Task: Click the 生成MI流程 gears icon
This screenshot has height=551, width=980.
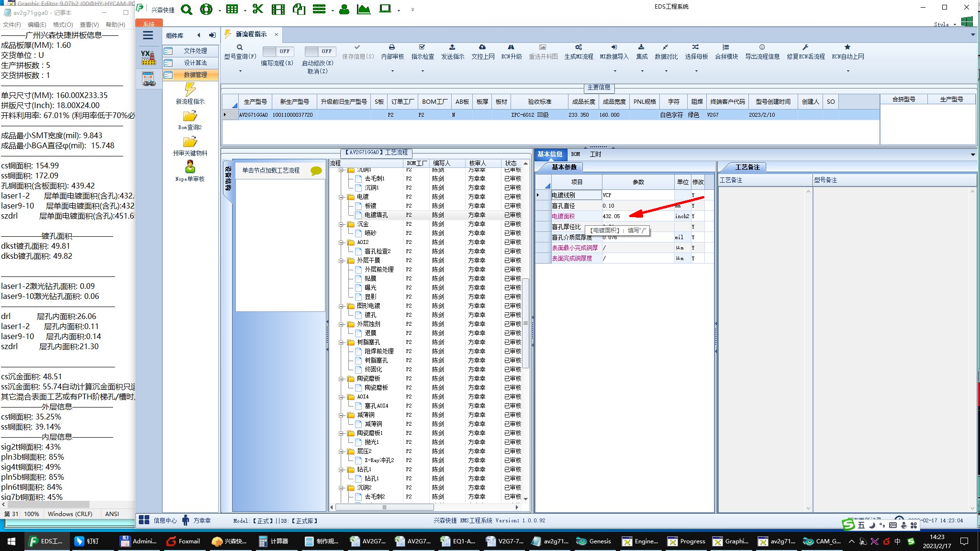Action: (x=578, y=47)
